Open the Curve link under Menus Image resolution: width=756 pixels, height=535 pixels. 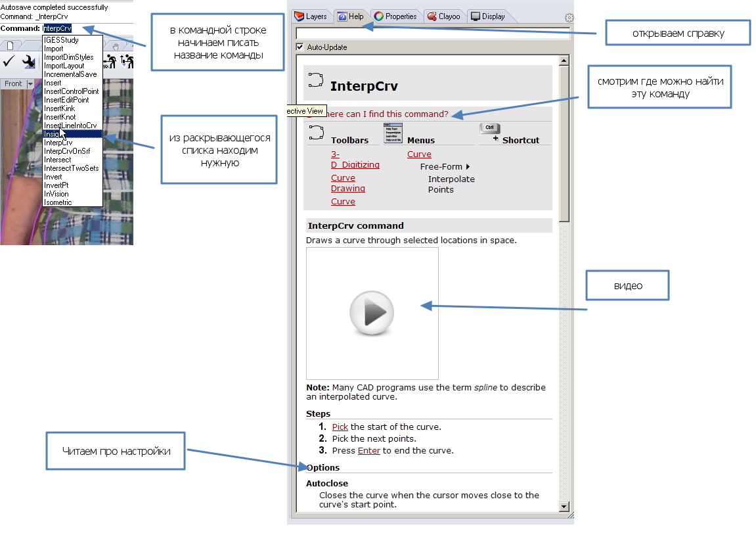[x=419, y=154]
